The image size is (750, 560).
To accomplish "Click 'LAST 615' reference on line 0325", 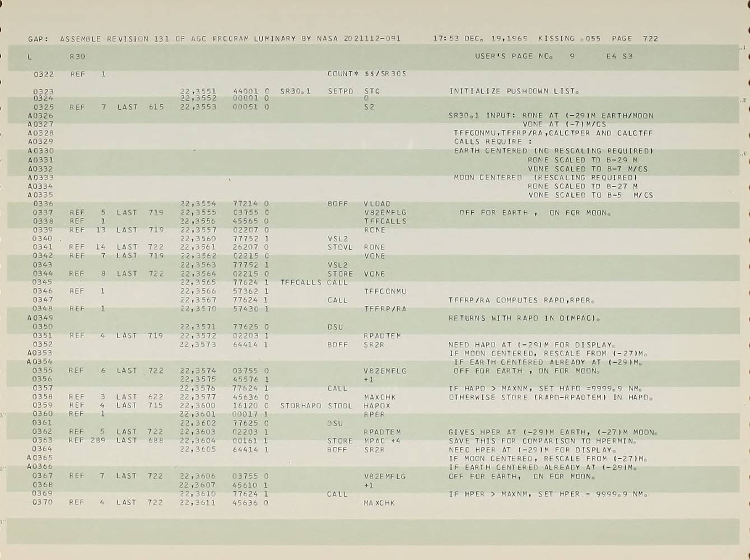I will point(141,106).
